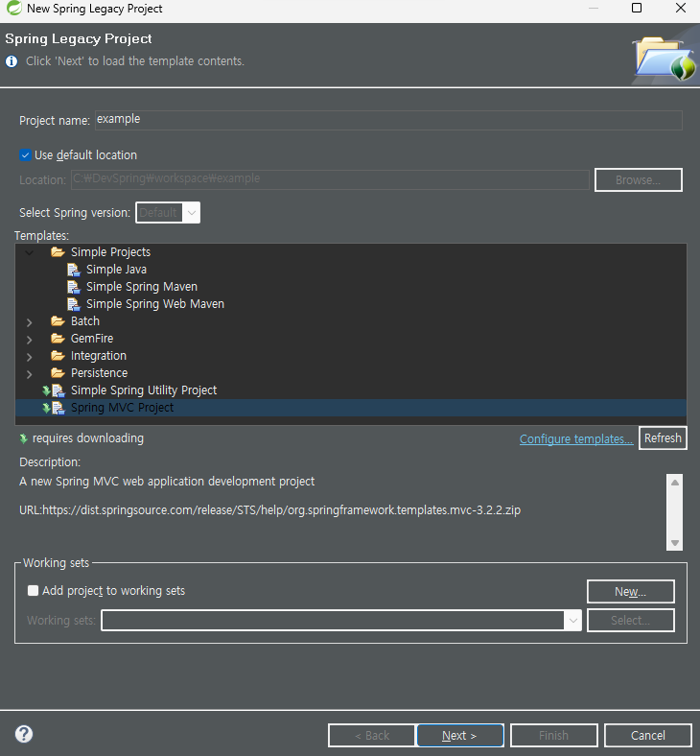Select the Integration folder label

[98, 356]
